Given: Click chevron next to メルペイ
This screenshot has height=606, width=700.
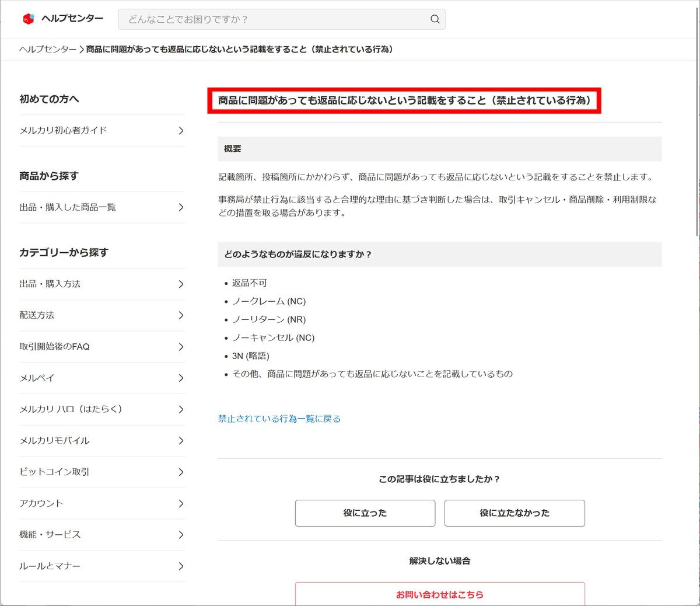Looking at the screenshot, I should point(181,378).
